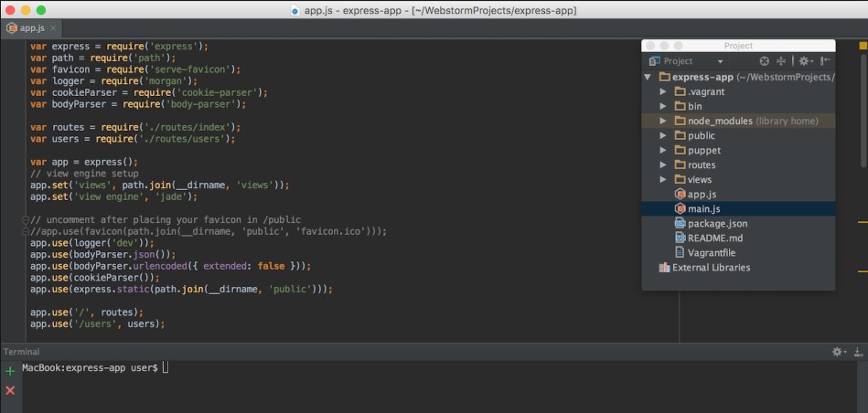The width and height of the screenshot is (868, 413).
Task: Expand the bin folder arrow
Action: (663, 106)
